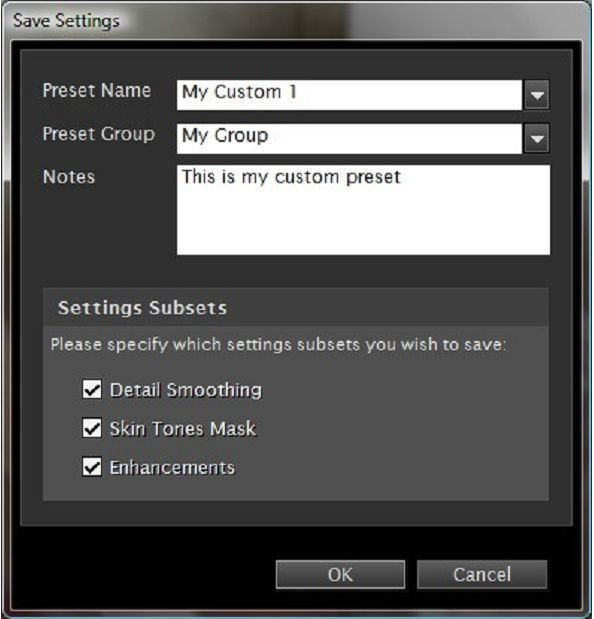
Task: Open the Preset Name dropdown arrow
Action: point(537,95)
